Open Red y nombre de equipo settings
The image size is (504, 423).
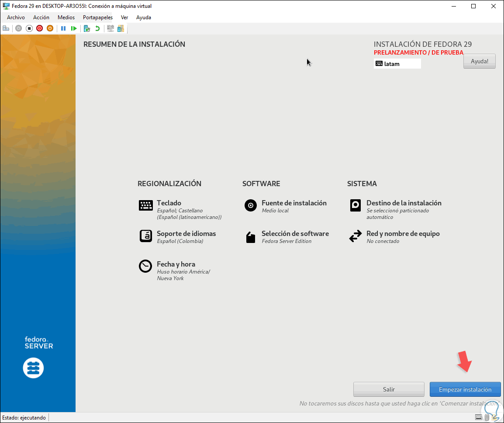(403, 233)
